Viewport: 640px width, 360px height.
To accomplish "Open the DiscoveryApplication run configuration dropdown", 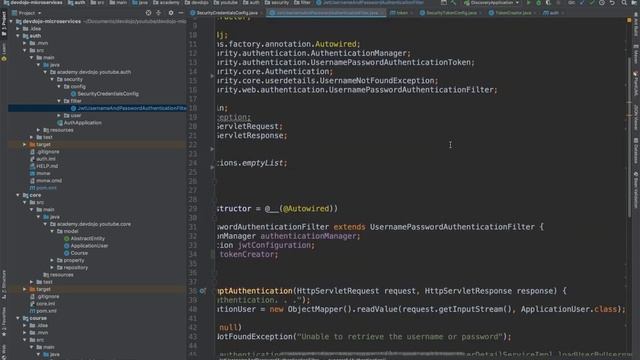I will tap(491, 3).
